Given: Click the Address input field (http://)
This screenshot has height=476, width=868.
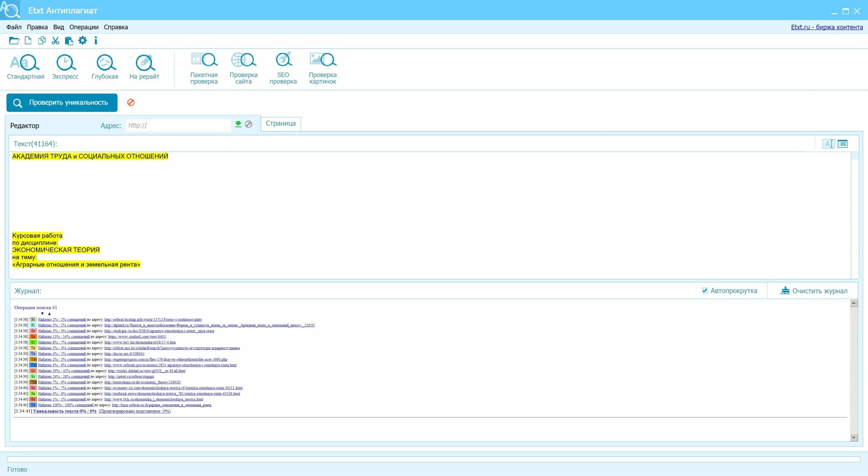Looking at the screenshot, I should (x=178, y=125).
